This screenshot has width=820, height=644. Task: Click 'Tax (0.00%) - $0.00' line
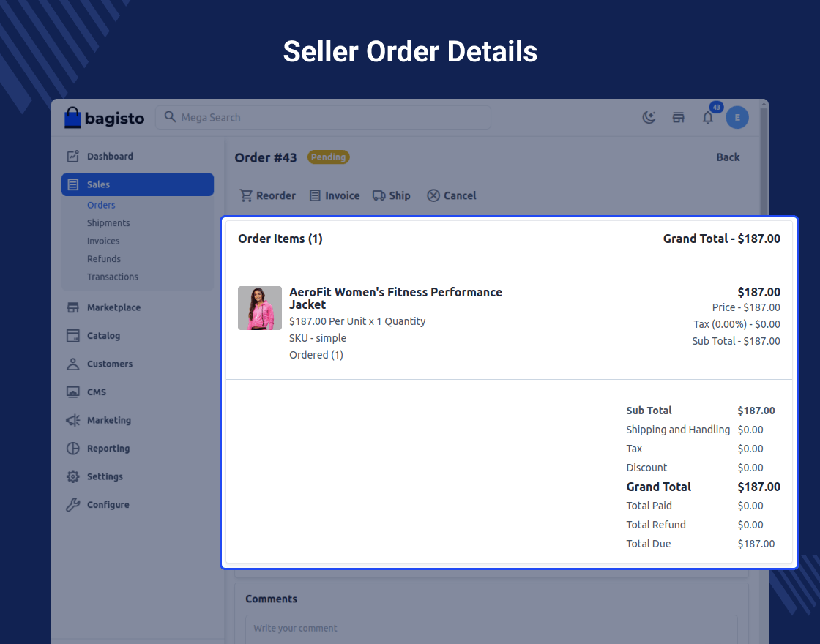tap(737, 324)
